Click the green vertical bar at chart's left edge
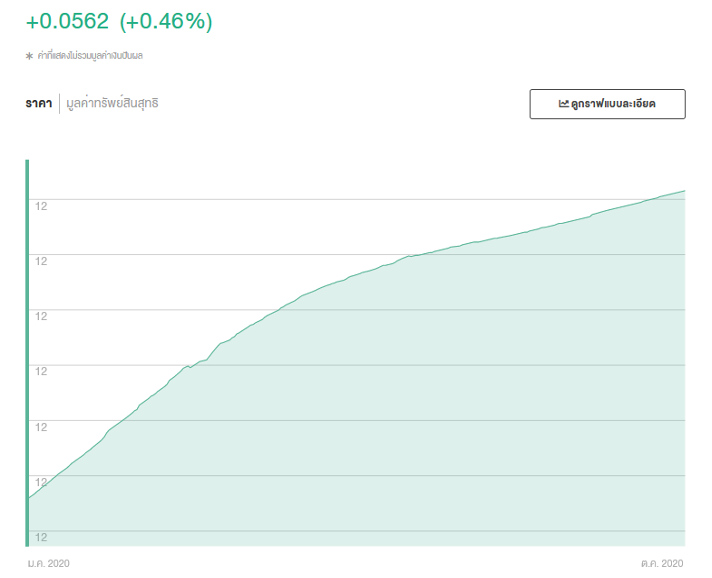 27,350
